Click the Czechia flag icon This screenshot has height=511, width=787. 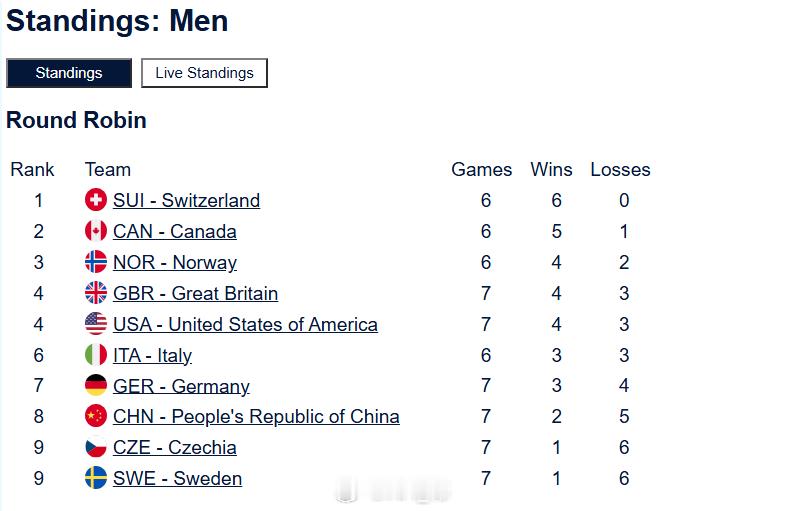tap(96, 447)
